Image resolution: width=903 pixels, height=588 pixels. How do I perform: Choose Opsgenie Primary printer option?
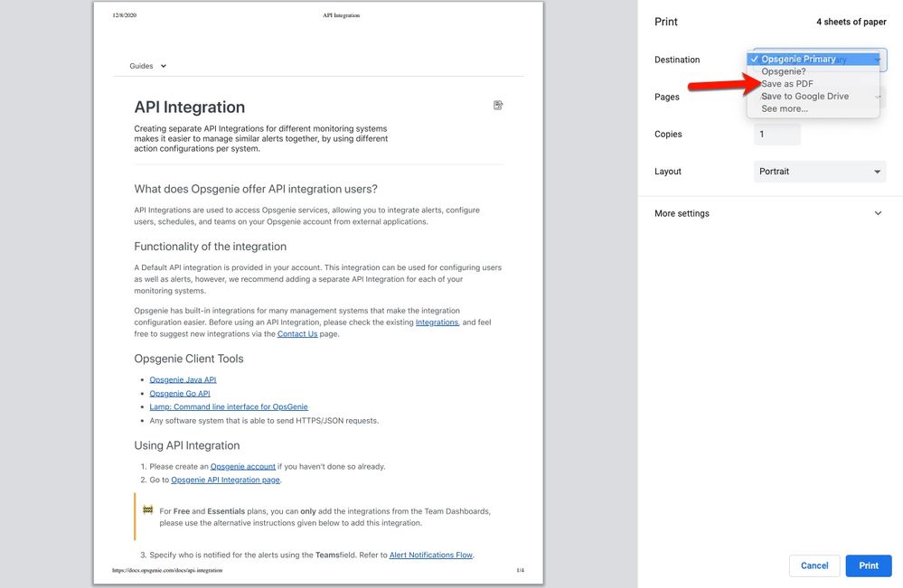tap(814, 59)
